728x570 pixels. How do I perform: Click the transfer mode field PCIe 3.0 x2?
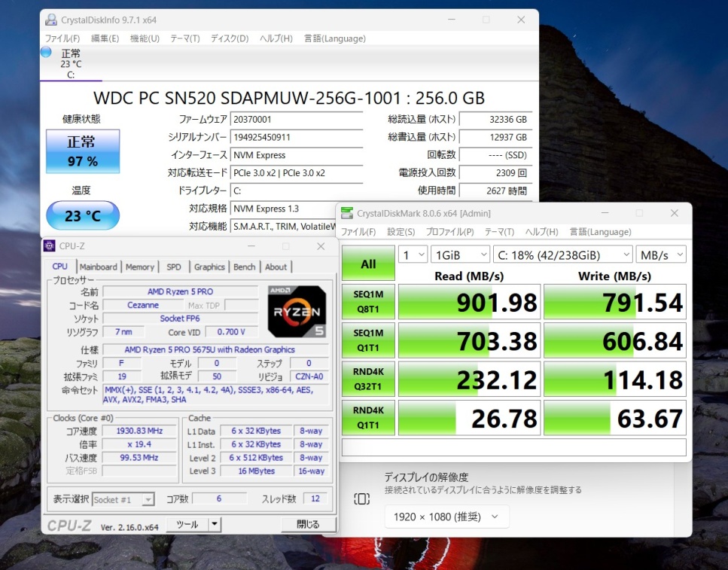(x=296, y=173)
